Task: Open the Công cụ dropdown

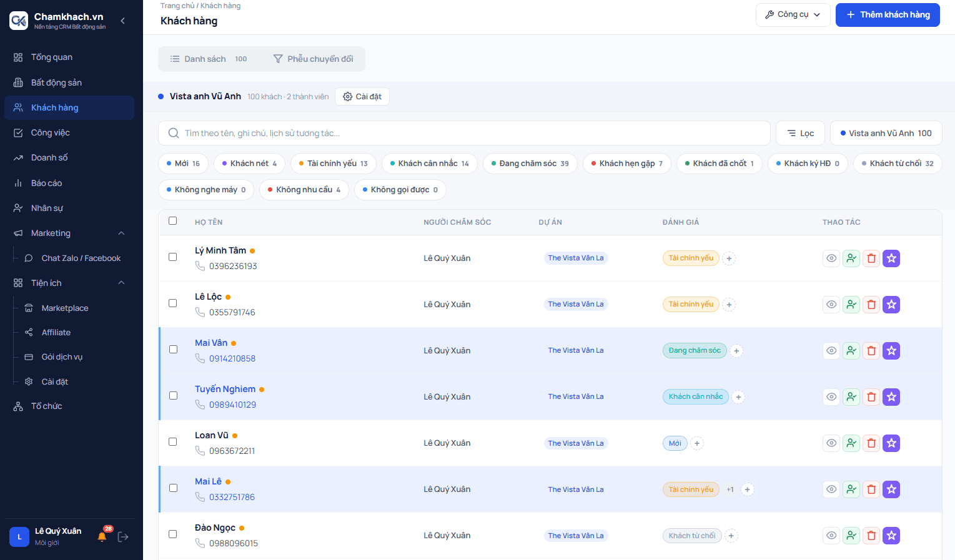Action: coord(793,14)
